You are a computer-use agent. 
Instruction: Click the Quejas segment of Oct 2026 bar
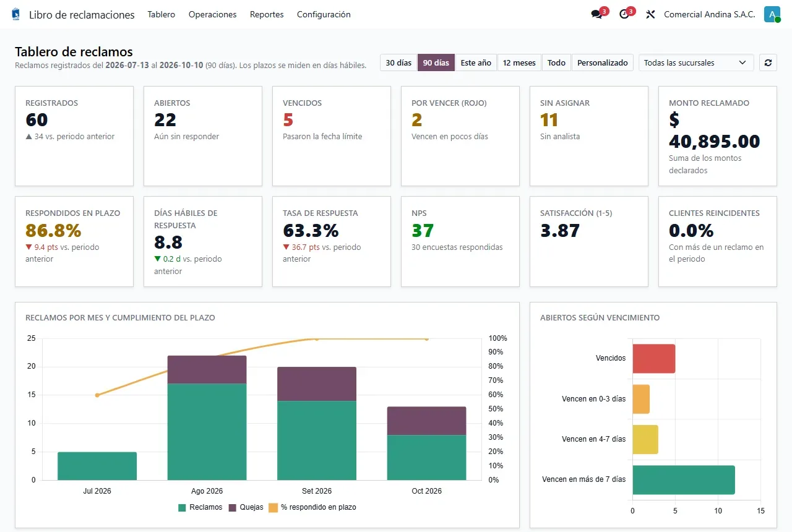[426, 421]
